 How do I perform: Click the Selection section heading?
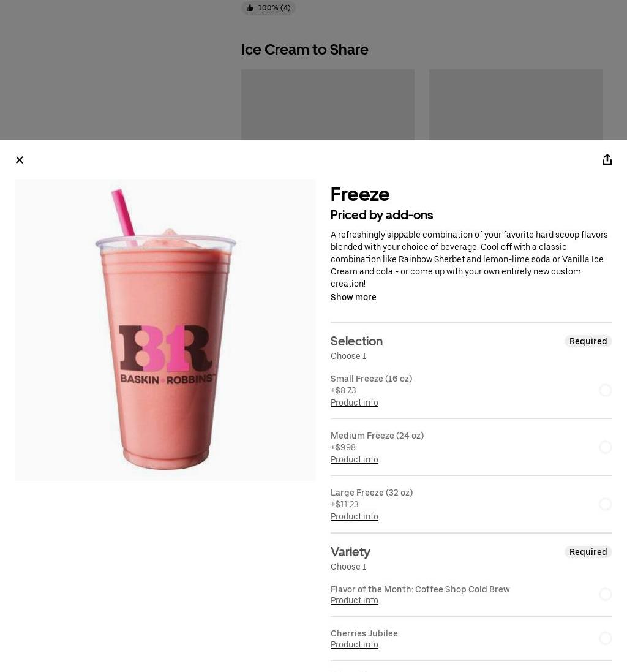356,341
